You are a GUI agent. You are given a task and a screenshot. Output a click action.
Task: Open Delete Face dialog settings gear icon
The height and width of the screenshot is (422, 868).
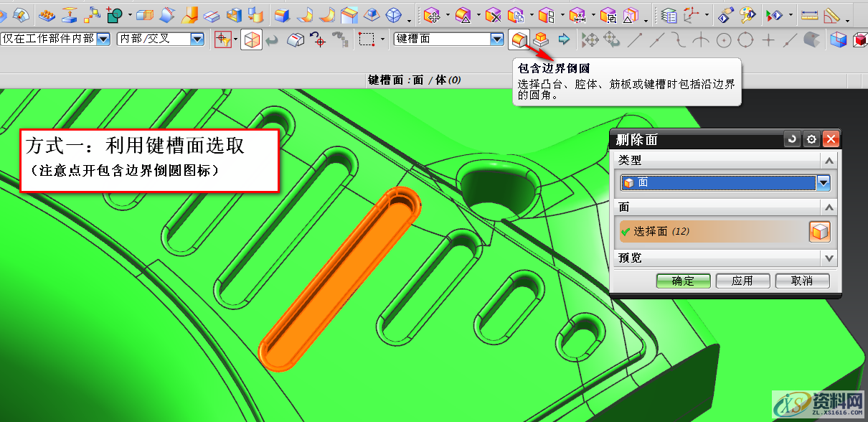811,139
